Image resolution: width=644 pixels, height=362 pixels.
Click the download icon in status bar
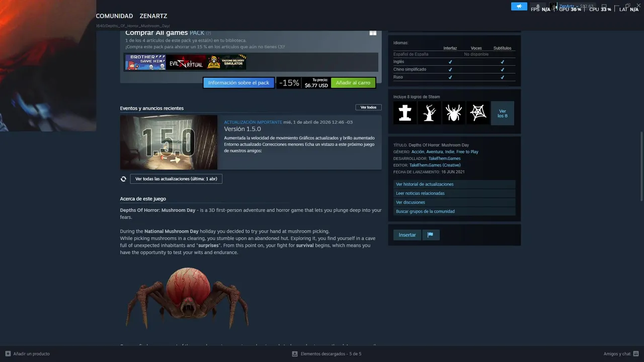tap(295, 354)
